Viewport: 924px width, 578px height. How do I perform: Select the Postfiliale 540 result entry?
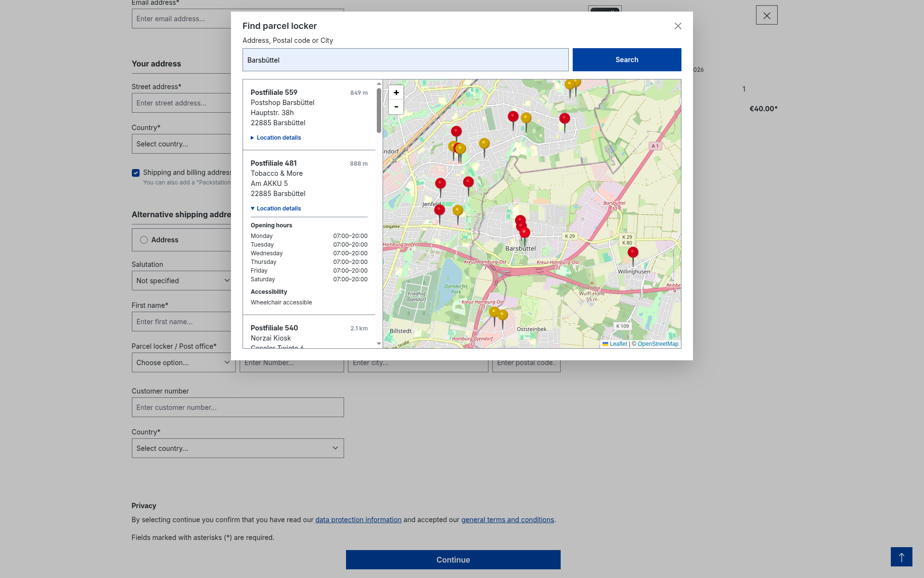pyautogui.click(x=309, y=332)
